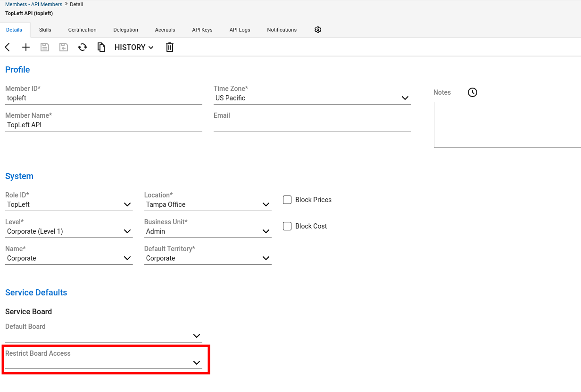Open the settings gear tab icon
Image resolution: width=581 pixels, height=392 pixels.
click(x=318, y=30)
